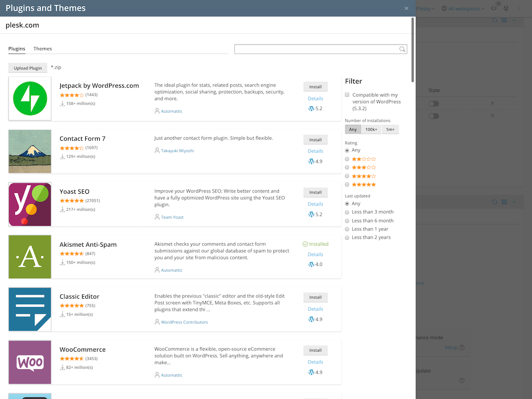Image resolution: width=532 pixels, height=399 pixels.
Task: Open the three-dot menu in background header
Action: [518, 8]
